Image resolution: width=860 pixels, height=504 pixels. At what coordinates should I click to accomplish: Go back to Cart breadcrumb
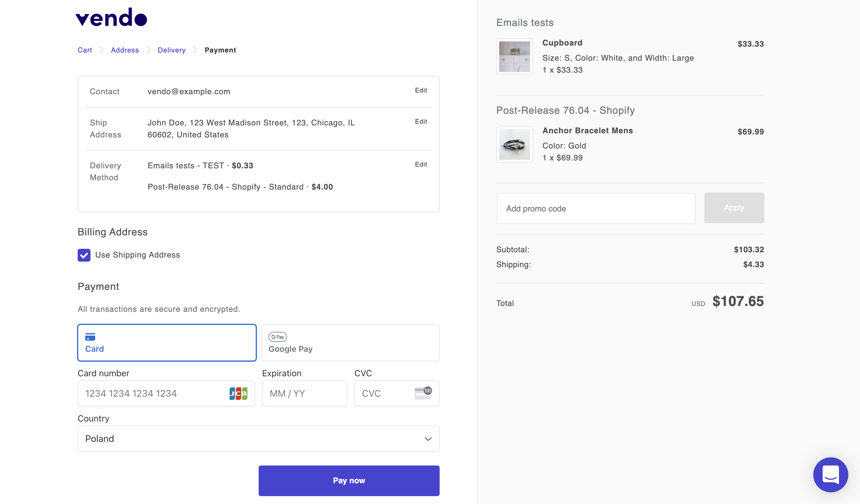[x=85, y=50]
